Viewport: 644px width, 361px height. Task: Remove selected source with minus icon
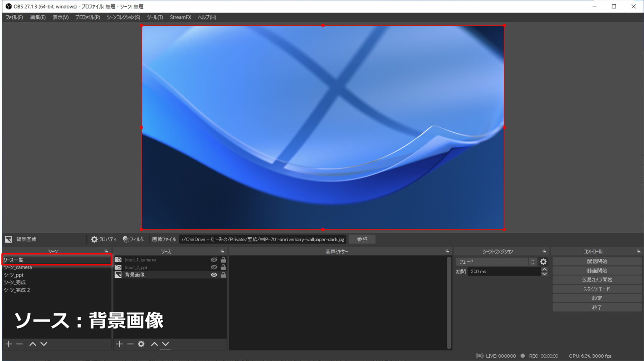tap(130, 344)
